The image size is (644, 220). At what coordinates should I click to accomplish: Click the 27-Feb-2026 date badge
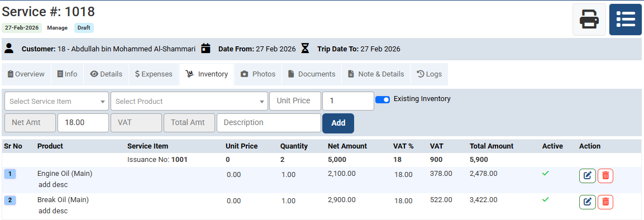point(22,28)
